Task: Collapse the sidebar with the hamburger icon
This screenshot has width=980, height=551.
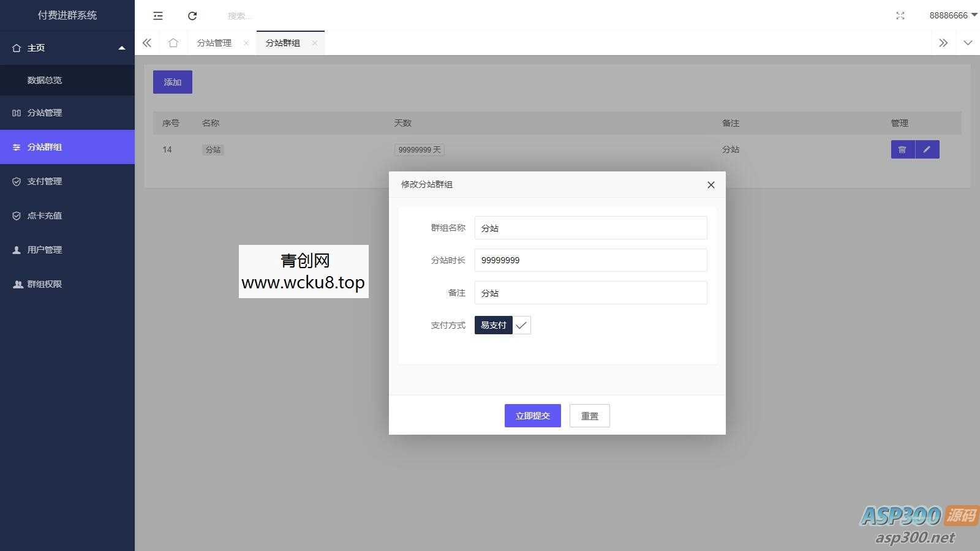Action: 158,15
